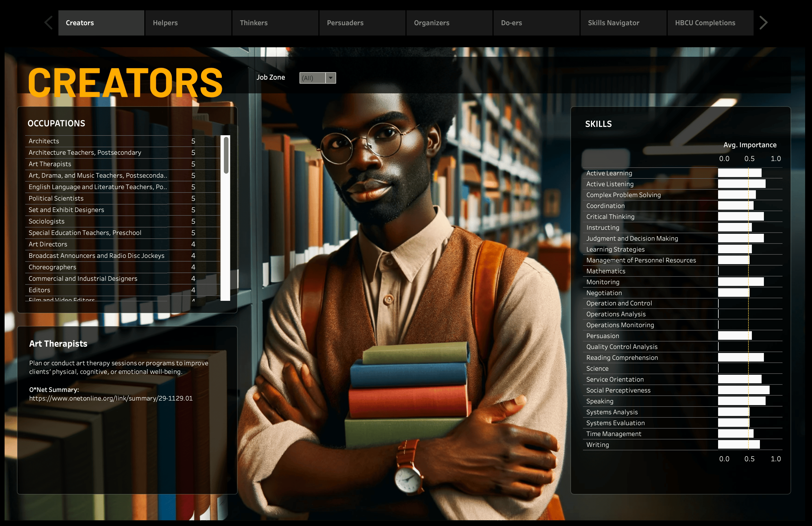Select Architects in the occupations list
Image resolution: width=812 pixels, height=526 pixels.
click(44, 141)
